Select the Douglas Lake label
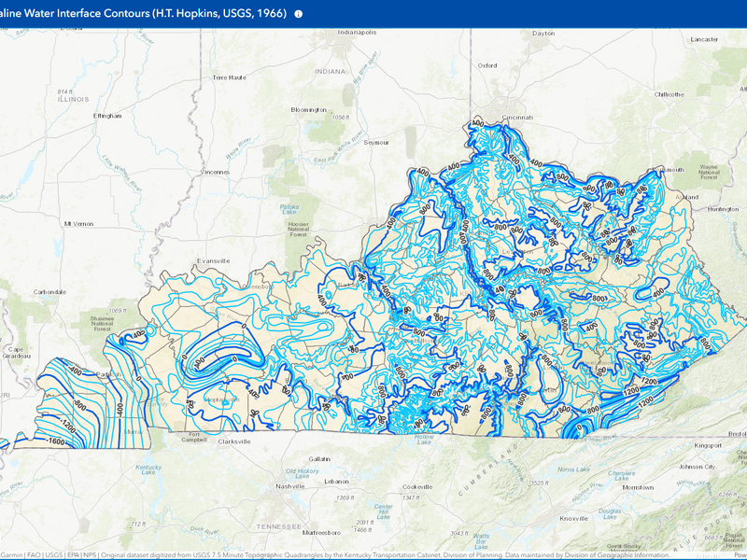Viewport: 747px width, 560px height. (x=610, y=514)
